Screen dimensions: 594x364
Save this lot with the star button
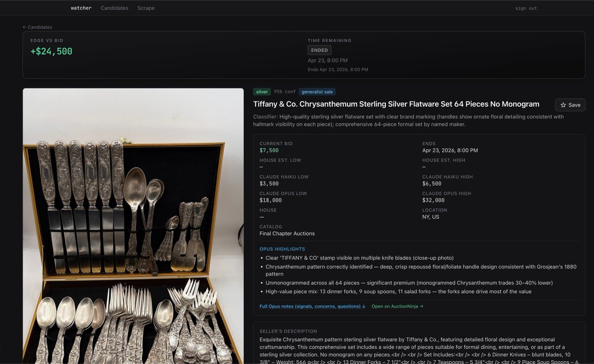click(570, 105)
